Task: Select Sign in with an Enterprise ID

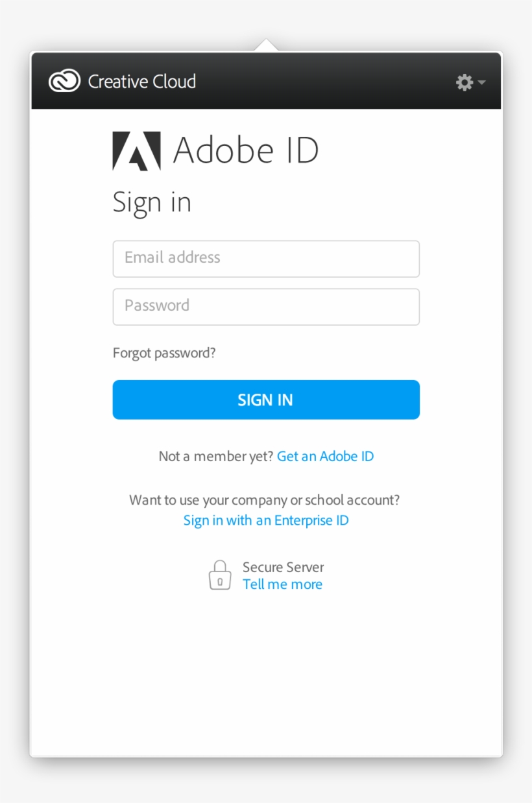Action: [x=266, y=520]
